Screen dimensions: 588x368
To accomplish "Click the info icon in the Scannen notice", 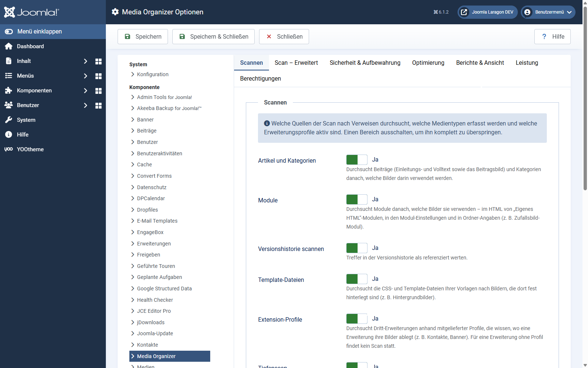I will click(267, 123).
